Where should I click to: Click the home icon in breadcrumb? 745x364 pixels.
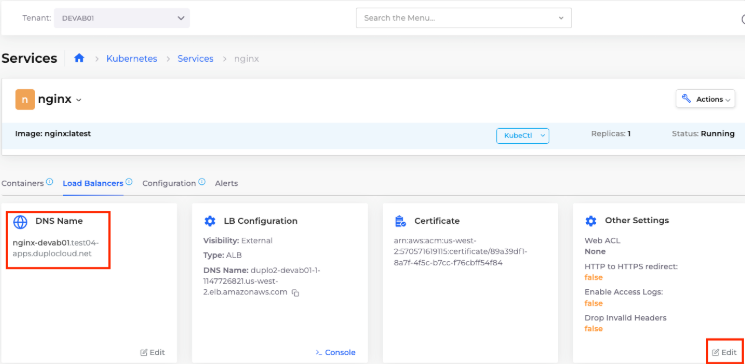79,58
